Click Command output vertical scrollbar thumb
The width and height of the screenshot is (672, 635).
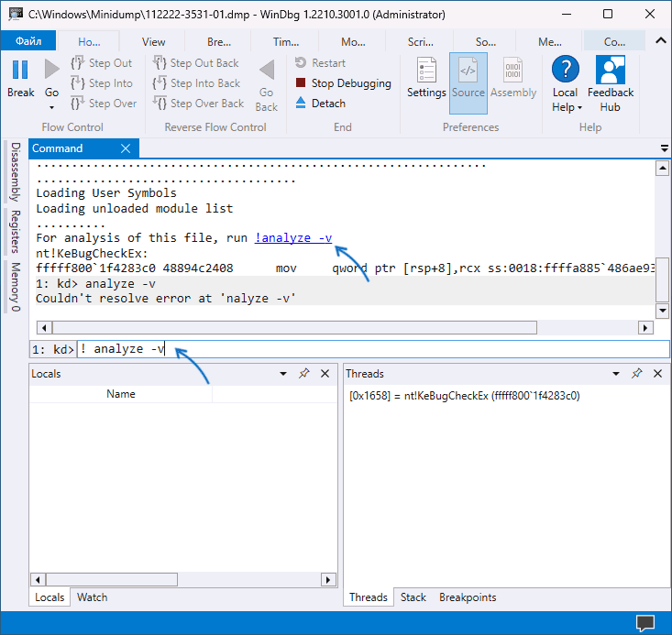[663, 279]
